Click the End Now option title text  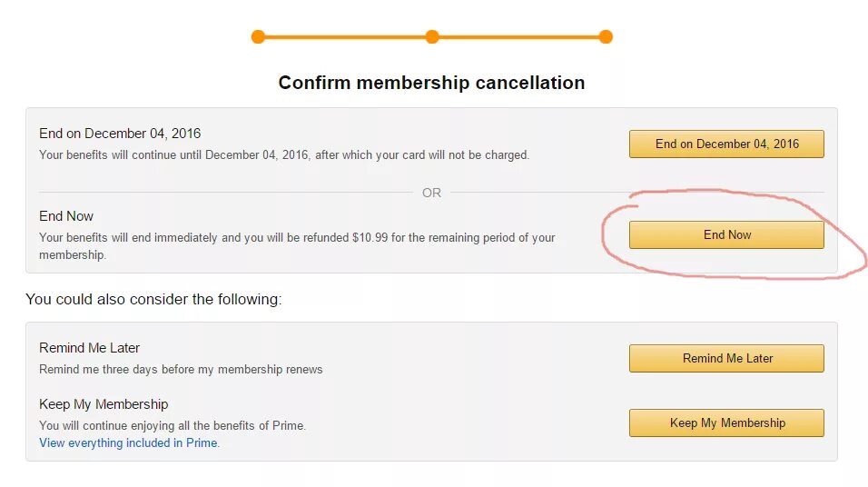click(x=66, y=216)
